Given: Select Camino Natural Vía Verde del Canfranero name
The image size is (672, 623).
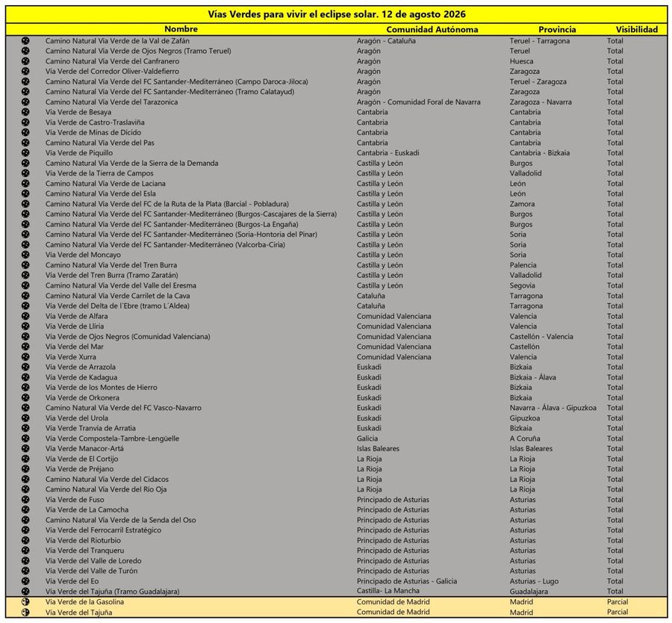Looking at the screenshot, I should (x=112, y=61).
